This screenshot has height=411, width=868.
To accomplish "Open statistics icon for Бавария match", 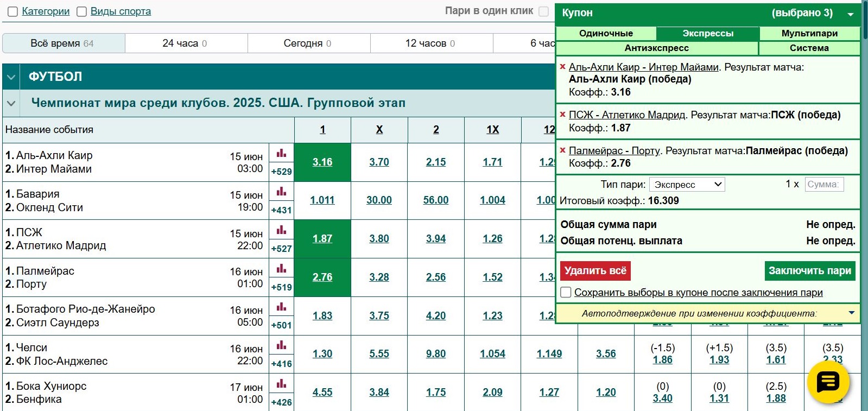I will pos(281,191).
